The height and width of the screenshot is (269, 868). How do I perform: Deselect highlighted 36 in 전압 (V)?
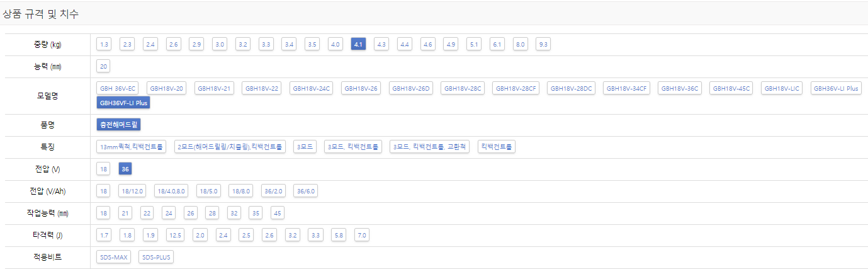[x=125, y=169]
